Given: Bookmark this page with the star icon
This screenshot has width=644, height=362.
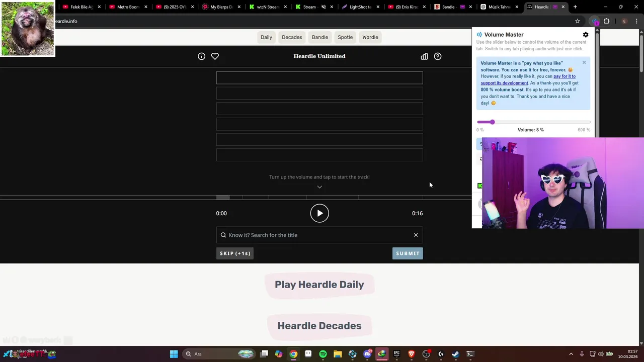Looking at the screenshot, I should tap(578, 21).
